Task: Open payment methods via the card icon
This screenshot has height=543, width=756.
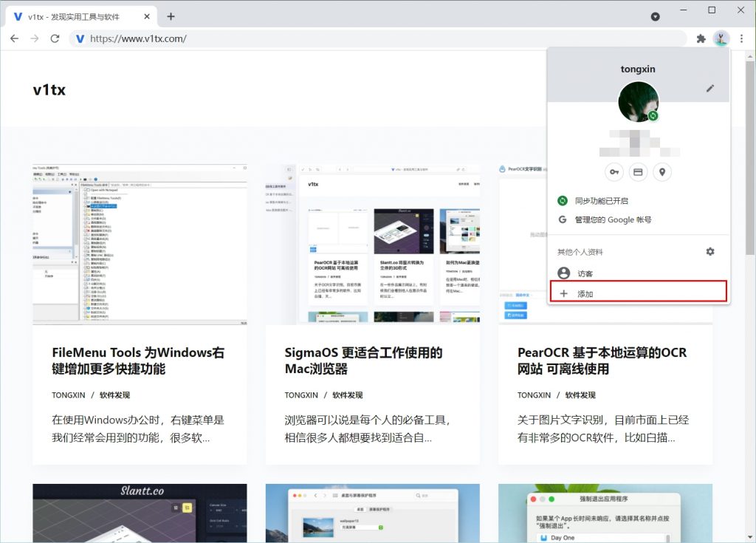Action: (638, 172)
